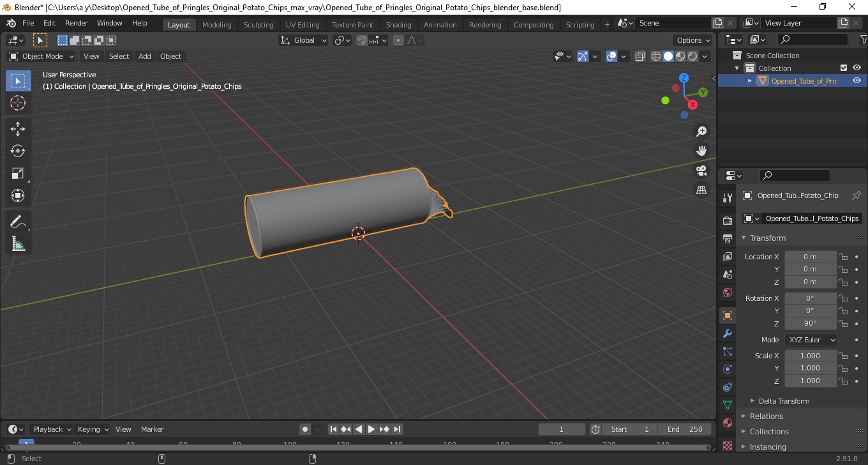Open Object Data properties tab
Image resolution: width=868 pixels, height=465 pixels.
click(727, 405)
